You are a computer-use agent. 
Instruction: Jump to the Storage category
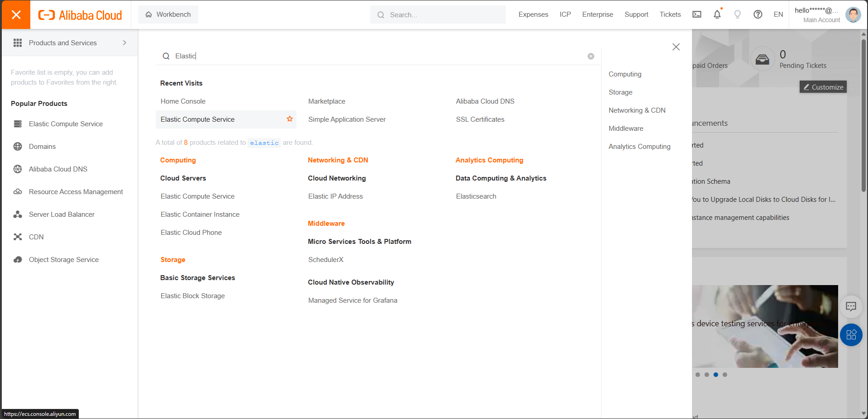[x=620, y=92]
